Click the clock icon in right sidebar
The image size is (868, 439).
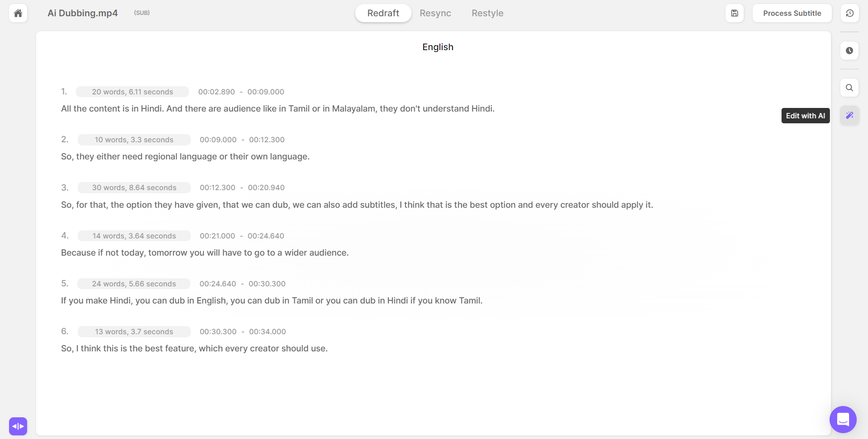850,51
